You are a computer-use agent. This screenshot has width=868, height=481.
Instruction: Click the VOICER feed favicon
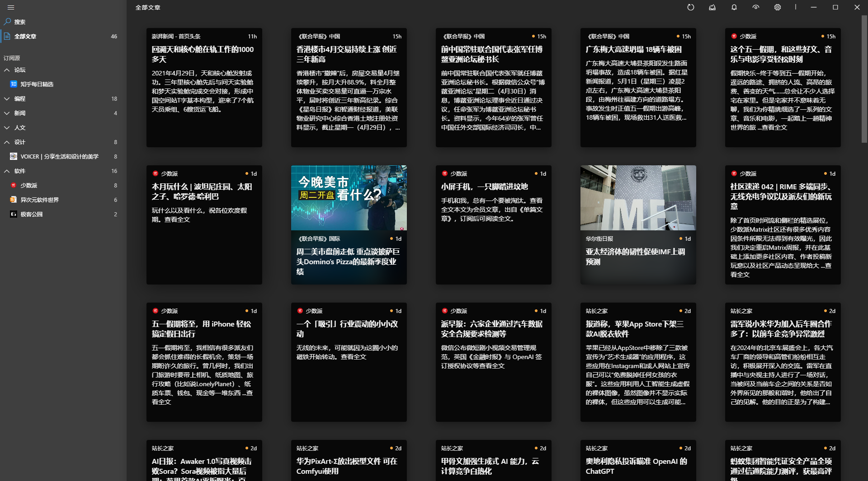click(14, 156)
